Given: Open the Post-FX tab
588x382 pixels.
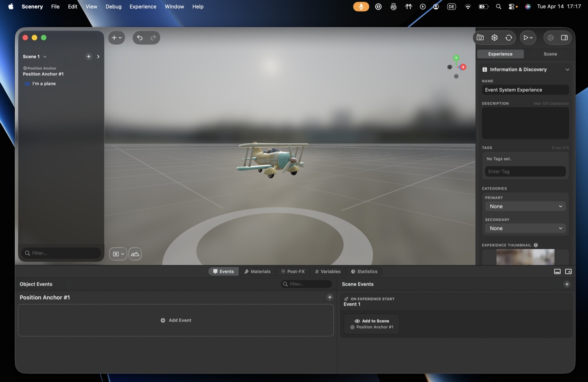Looking at the screenshot, I should pos(293,271).
